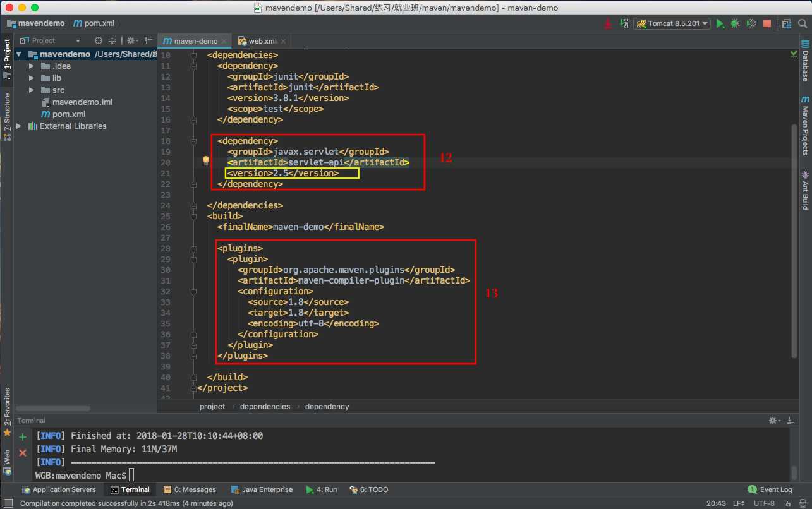The width and height of the screenshot is (812, 509).
Task: Open the Tomcat 8.5.201 run configuration dropdown
Action: (672, 23)
